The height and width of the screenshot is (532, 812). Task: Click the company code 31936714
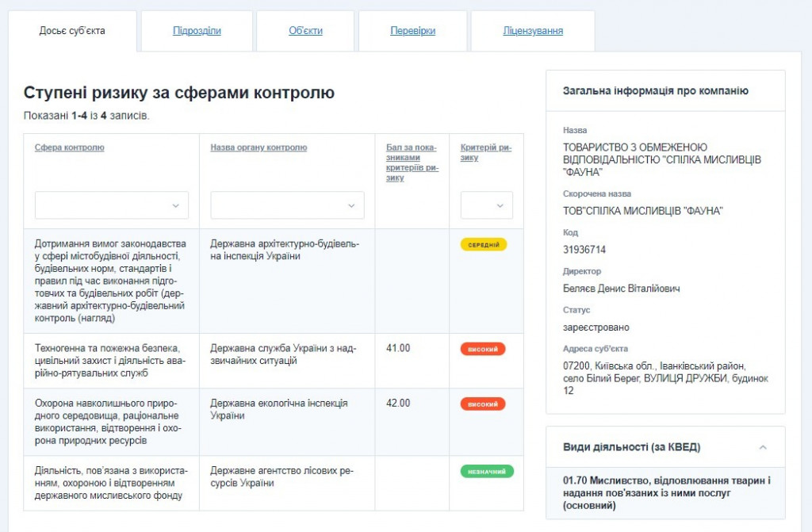(x=584, y=250)
